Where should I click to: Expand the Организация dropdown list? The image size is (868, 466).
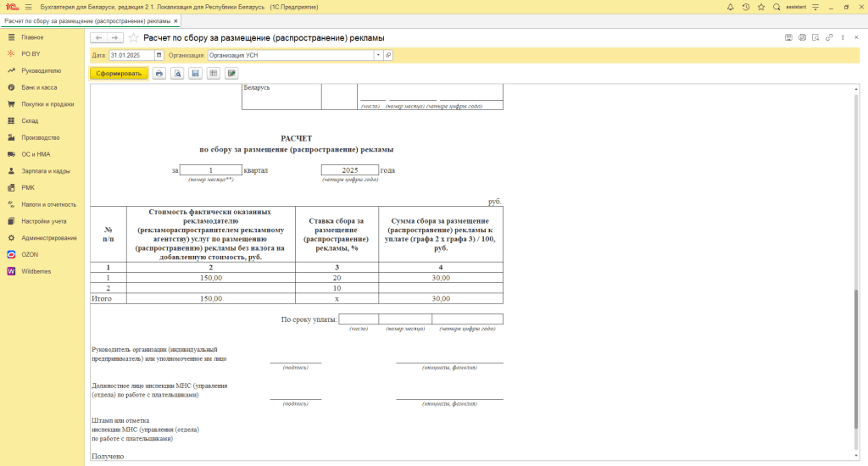tap(378, 55)
